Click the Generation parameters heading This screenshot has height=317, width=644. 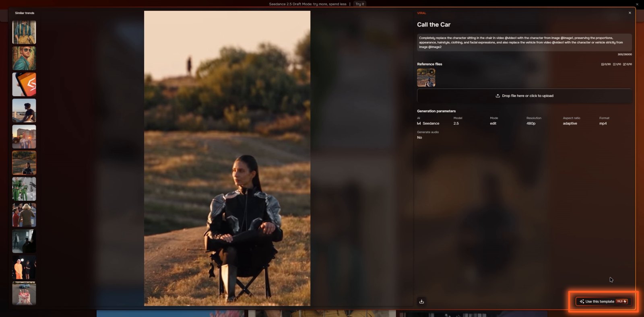(436, 111)
